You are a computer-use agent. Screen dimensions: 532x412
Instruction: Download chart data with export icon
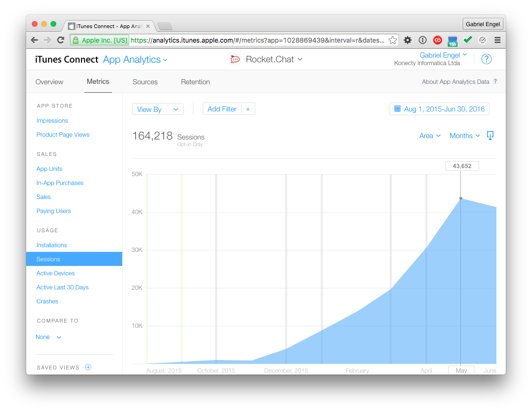(490, 136)
